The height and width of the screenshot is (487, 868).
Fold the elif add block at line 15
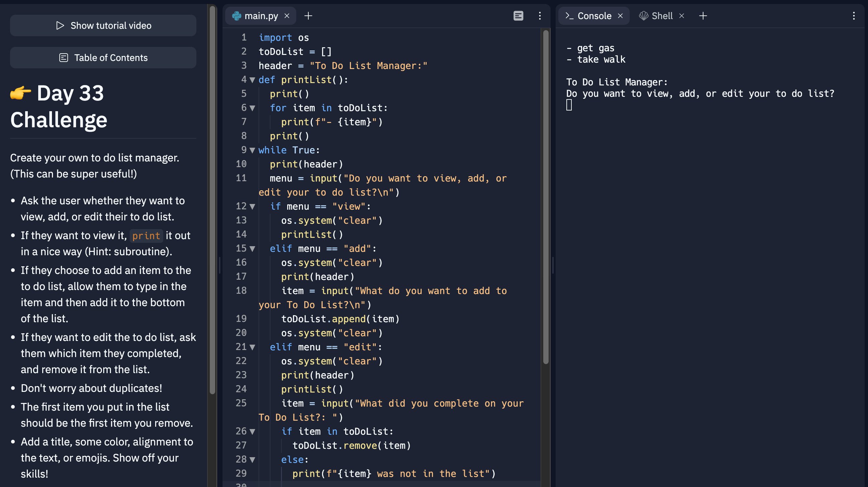[252, 249]
